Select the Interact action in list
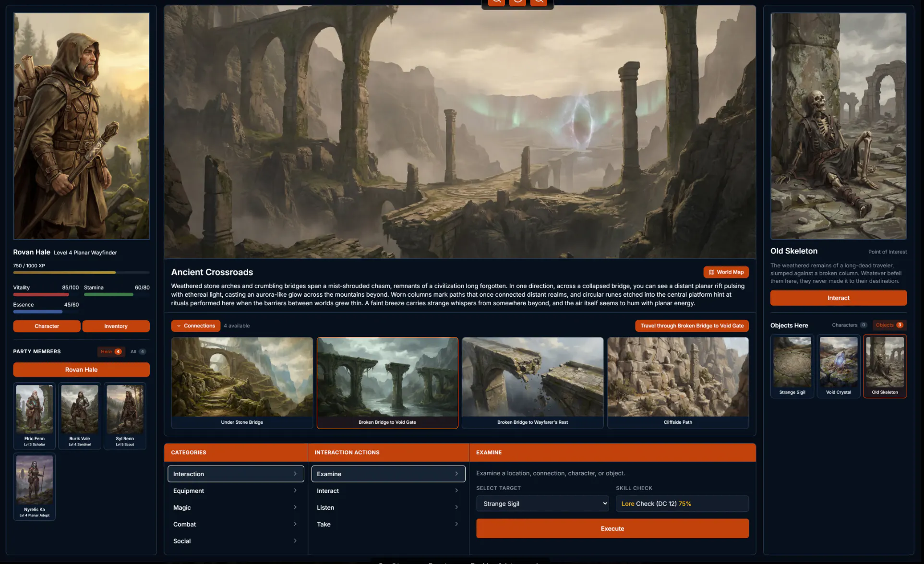 [388, 491]
